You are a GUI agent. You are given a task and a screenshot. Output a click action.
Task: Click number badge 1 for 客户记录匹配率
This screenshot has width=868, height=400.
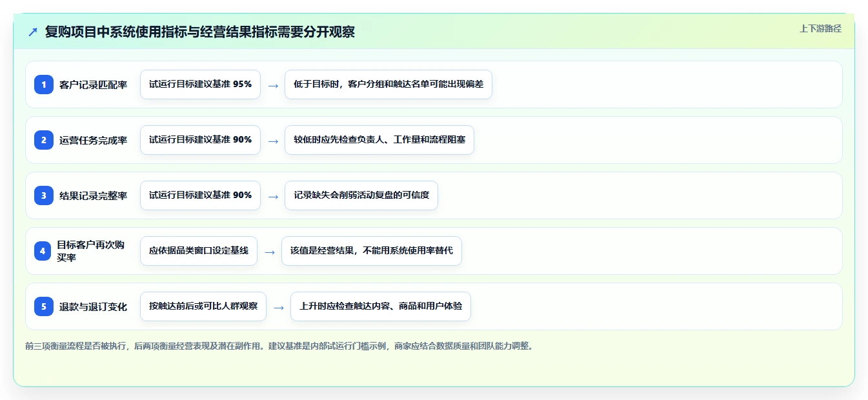[44, 85]
